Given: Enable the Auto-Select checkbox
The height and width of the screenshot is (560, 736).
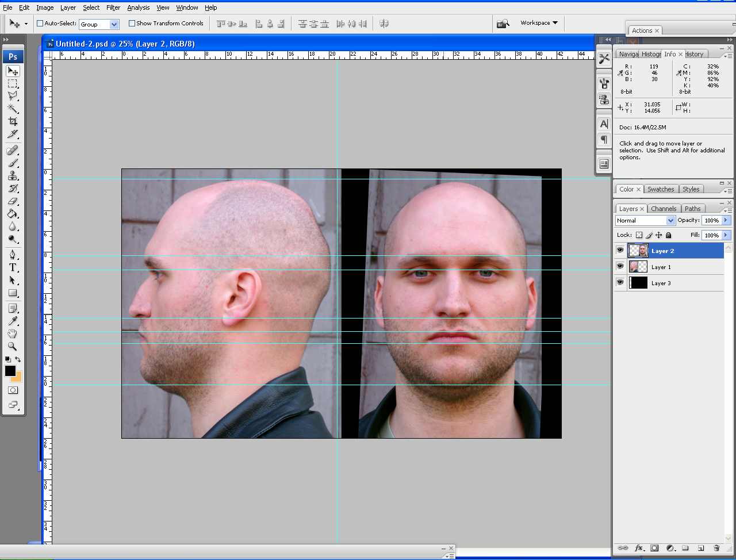Looking at the screenshot, I should point(40,24).
